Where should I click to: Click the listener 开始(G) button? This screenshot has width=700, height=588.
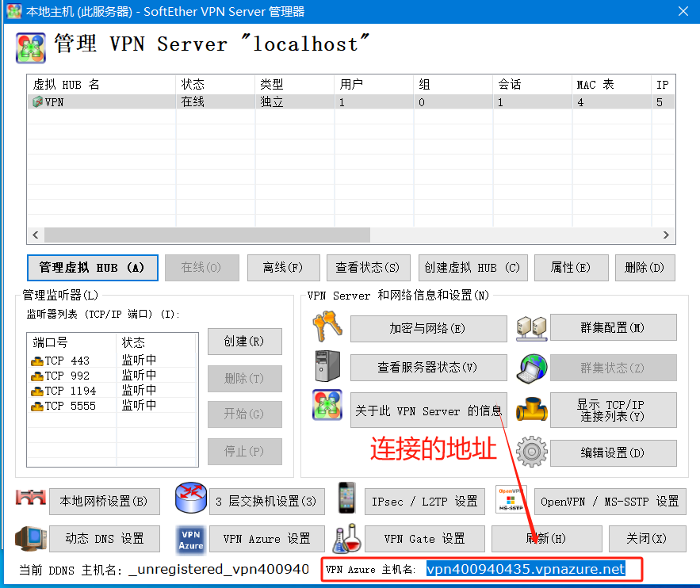pyautogui.click(x=245, y=414)
